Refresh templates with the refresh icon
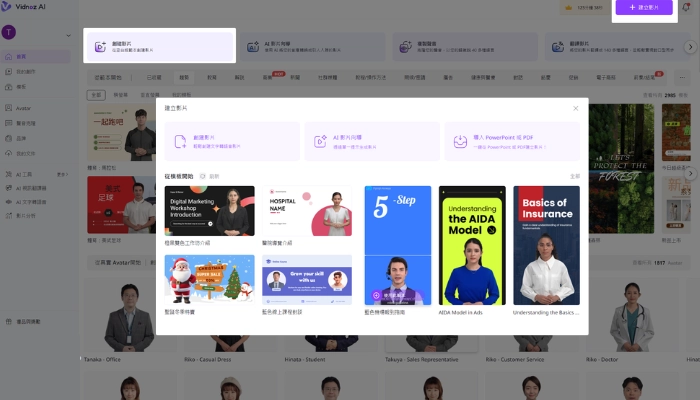Screen dimensions: 700x400 pos(203,176)
